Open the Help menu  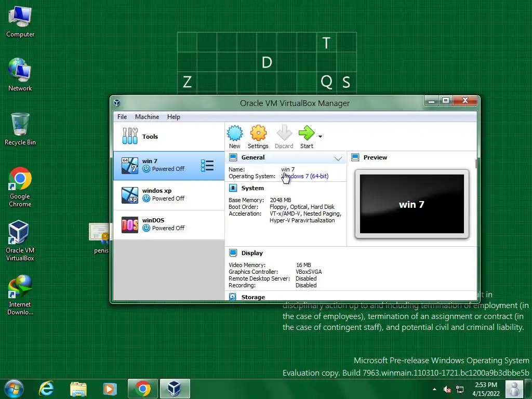[x=174, y=117]
